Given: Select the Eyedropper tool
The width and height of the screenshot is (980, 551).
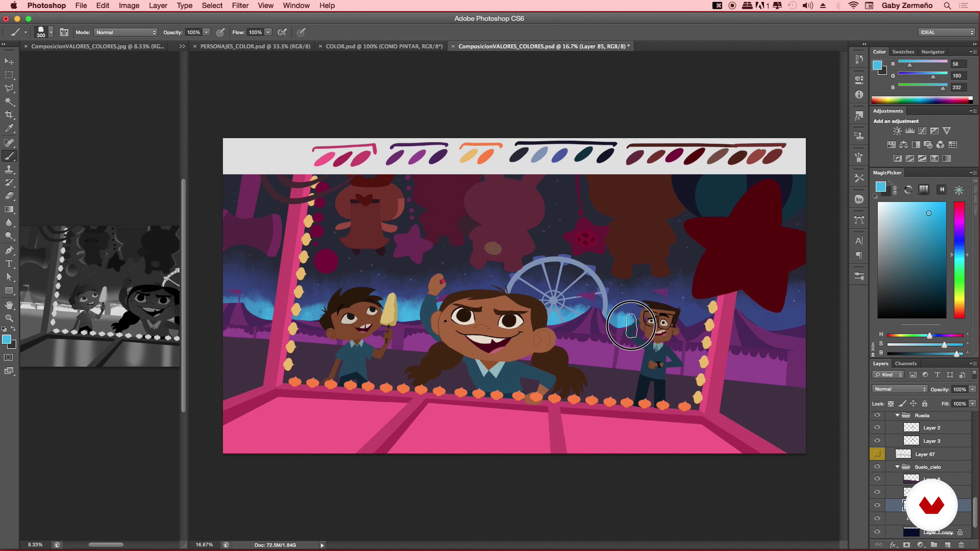Looking at the screenshot, I should pyautogui.click(x=9, y=128).
